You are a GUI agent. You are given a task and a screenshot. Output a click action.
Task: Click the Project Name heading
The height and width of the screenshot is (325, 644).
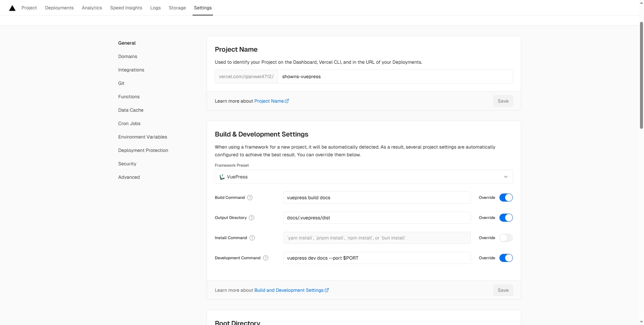(x=236, y=49)
